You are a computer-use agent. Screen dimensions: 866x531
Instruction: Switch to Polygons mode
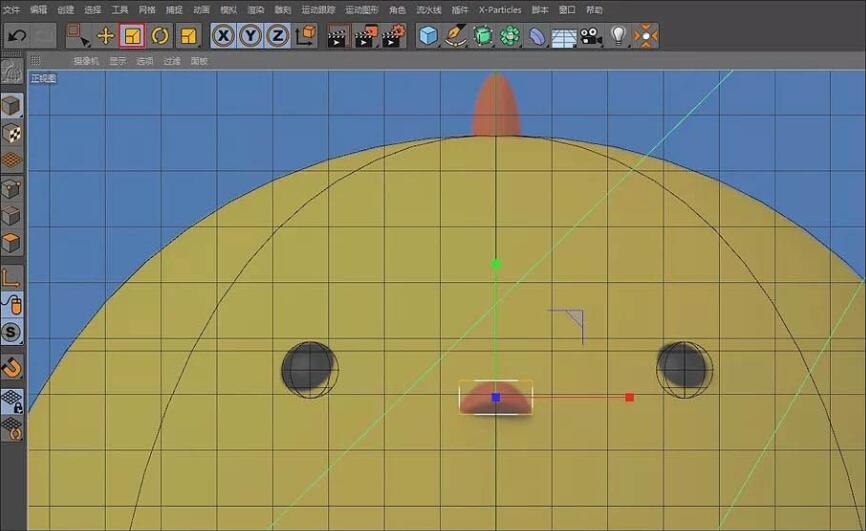12,243
